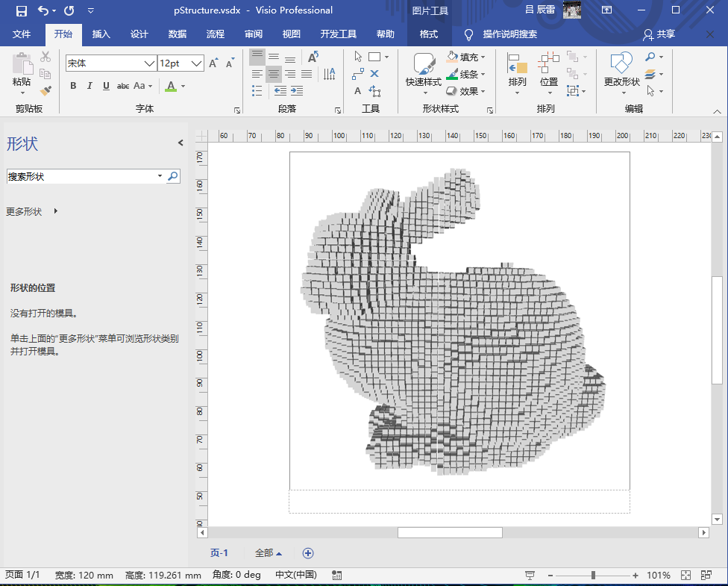Click the Copy icon in clipboard group
Viewport: 728px width, 586px height.
45,73
